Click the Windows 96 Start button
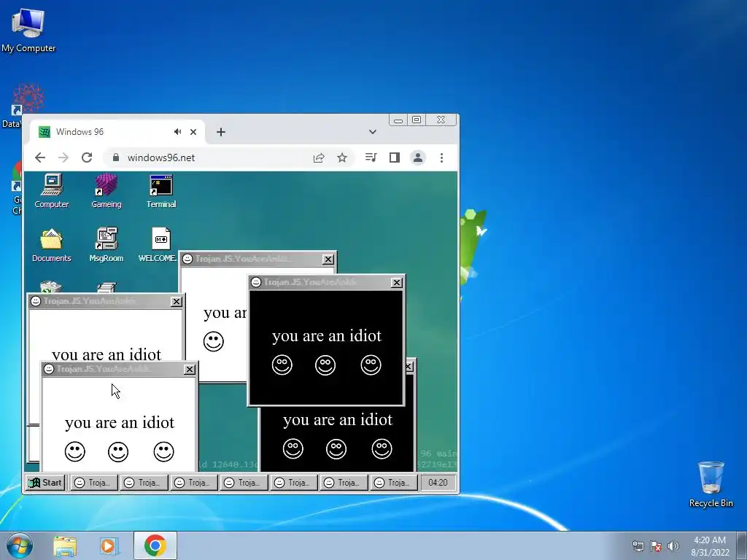The width and height of the screenshot is (747, 560). (45, 483)
